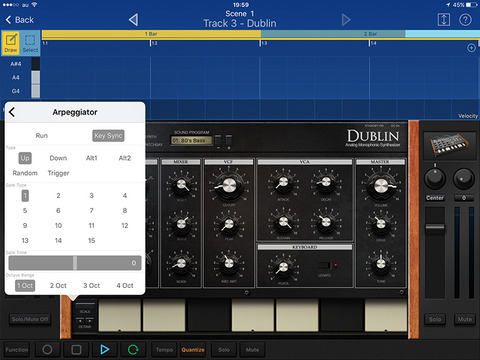480x360 pixels.
Task: Click the Master Tone knob
Action: 381,264
